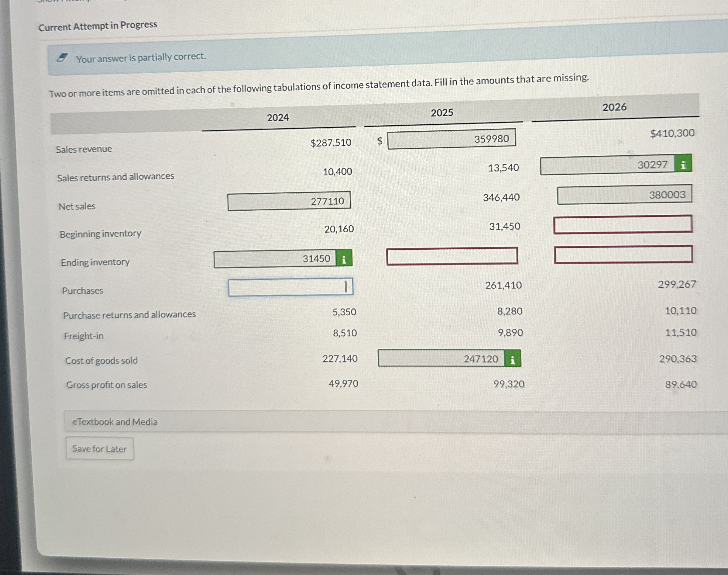
Task: Click the 2026 column header
Action: [x=614, y=107]
